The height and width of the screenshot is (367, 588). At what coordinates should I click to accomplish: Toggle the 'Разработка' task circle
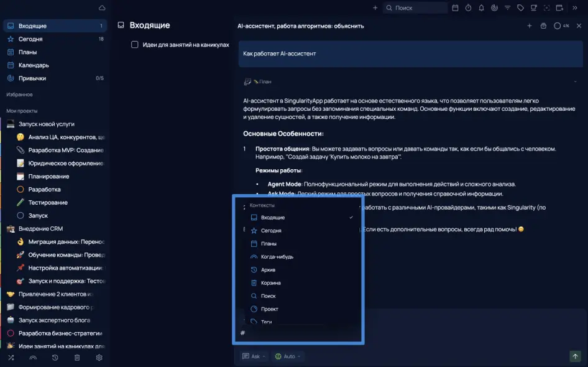[x=21, y=189]
